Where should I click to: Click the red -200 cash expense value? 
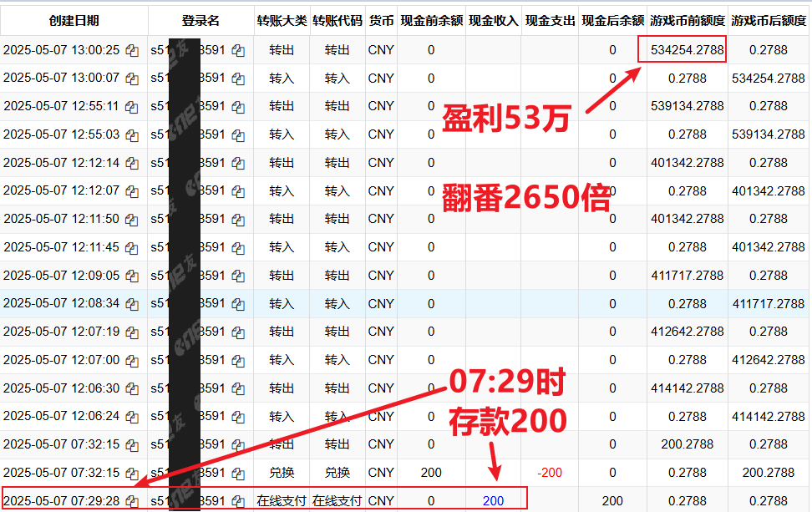tap(549, 473)
